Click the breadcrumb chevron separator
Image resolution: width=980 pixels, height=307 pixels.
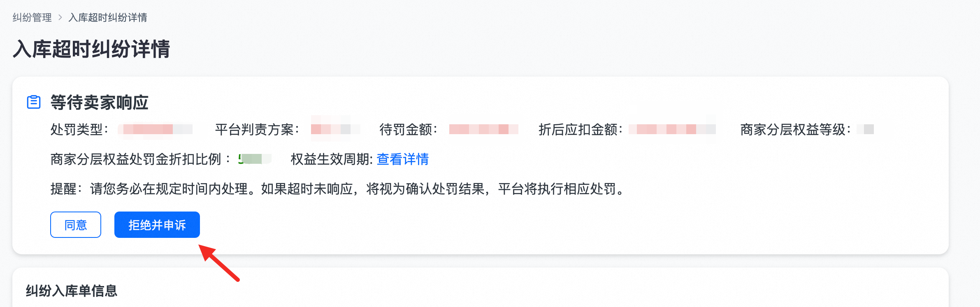click(x=60, y=18)
